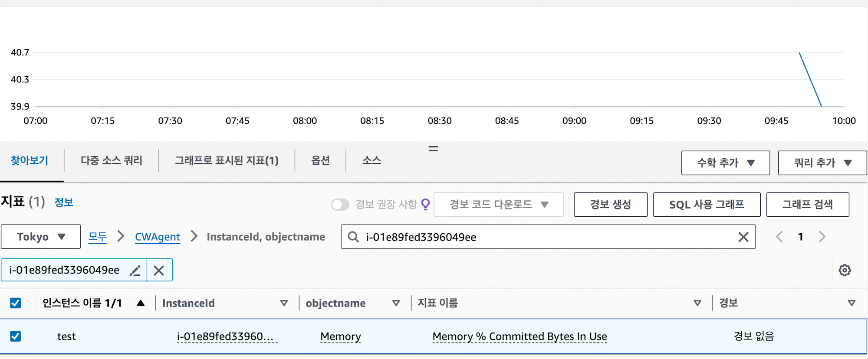Click the test instance name

pos(66,336)
